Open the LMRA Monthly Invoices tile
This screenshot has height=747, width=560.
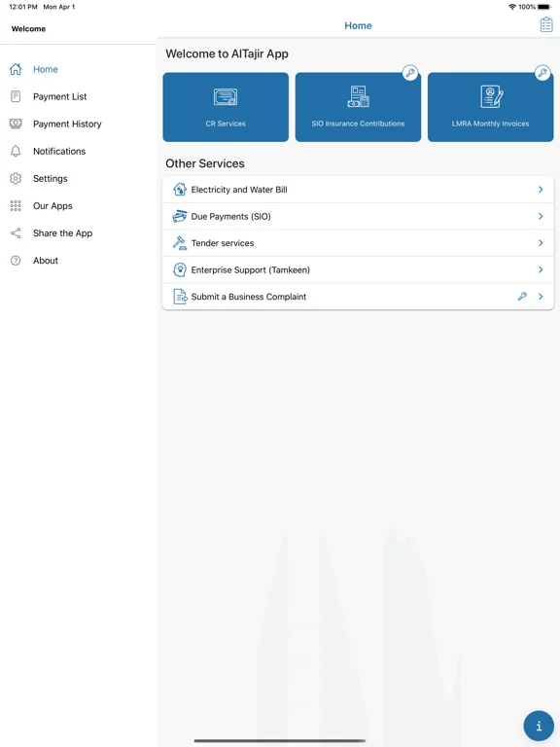pos(490,107)
